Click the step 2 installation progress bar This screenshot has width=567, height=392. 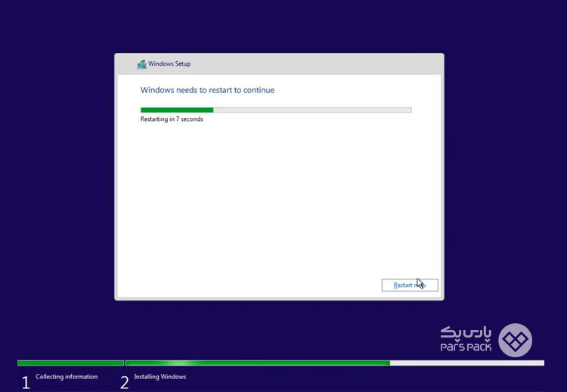click(x=334, y=363)
